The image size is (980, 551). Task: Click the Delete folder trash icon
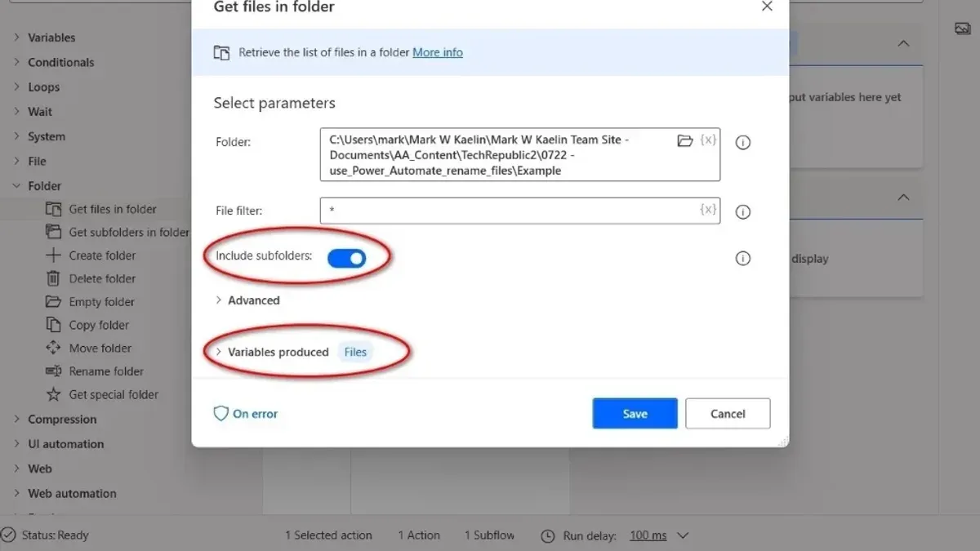53,278
